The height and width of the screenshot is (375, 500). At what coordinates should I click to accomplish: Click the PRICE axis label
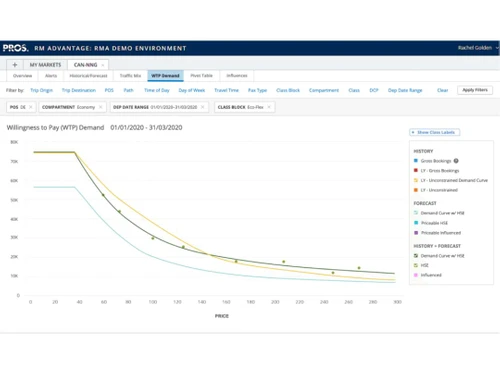click(222, 316)
